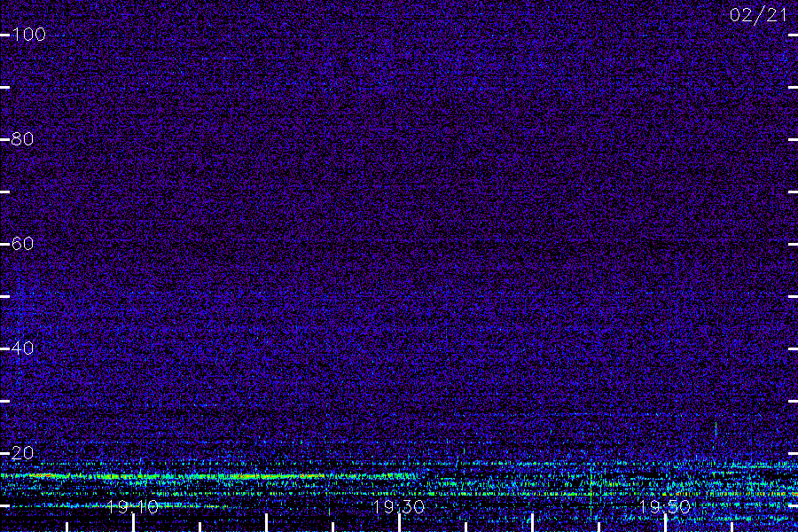The image size is (798, 532).
Task: Click the 100 frequency axis label
Action: click(x=28, y=35)
